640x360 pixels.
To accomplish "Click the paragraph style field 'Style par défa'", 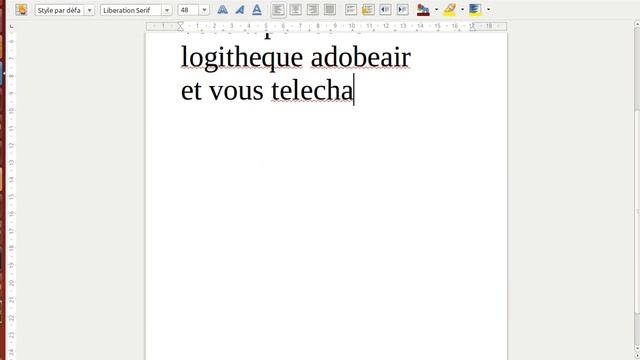I will (60, 10).
